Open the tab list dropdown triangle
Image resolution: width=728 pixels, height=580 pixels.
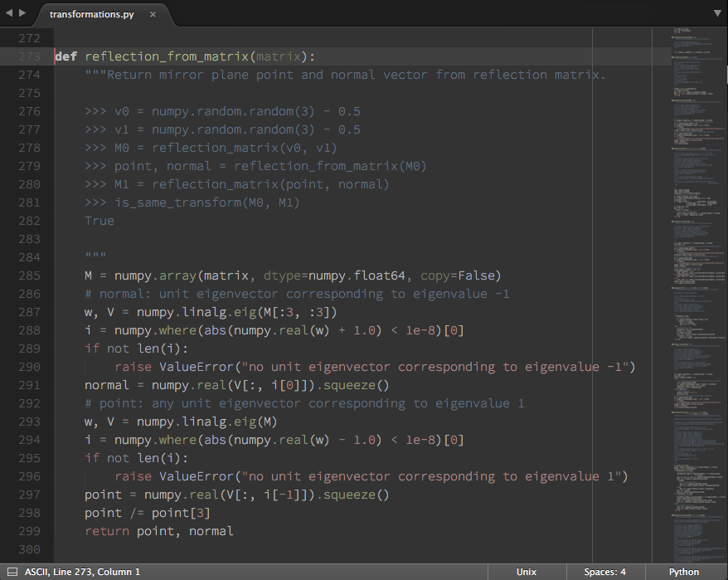pyautogui.click(x=717, y=13)
